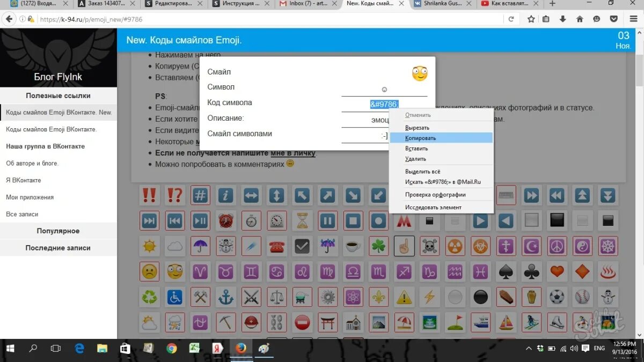The height and width of the screenshot is (362, 644).
Task: Follow the мне в личку link
Action: tap(293, 153)
